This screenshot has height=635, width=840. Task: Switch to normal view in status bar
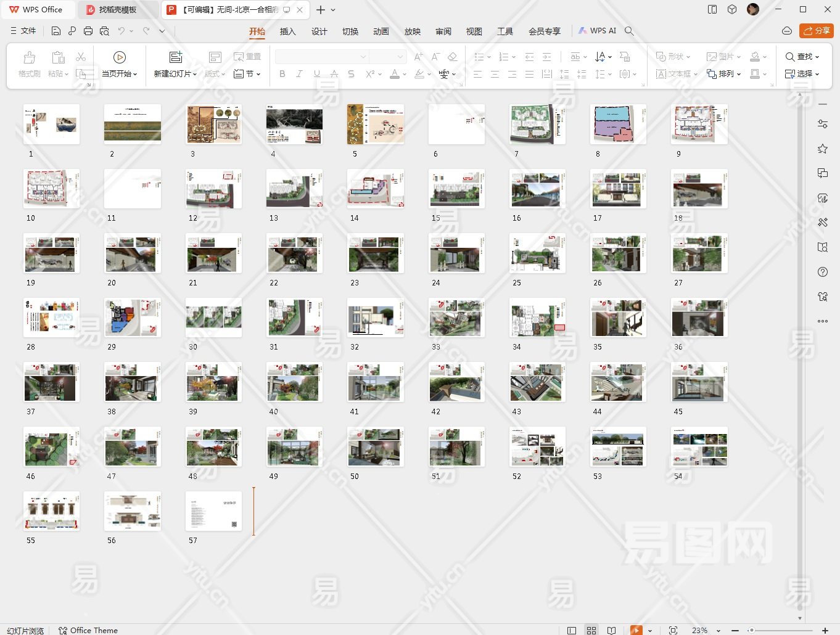[x=572, y=630]
